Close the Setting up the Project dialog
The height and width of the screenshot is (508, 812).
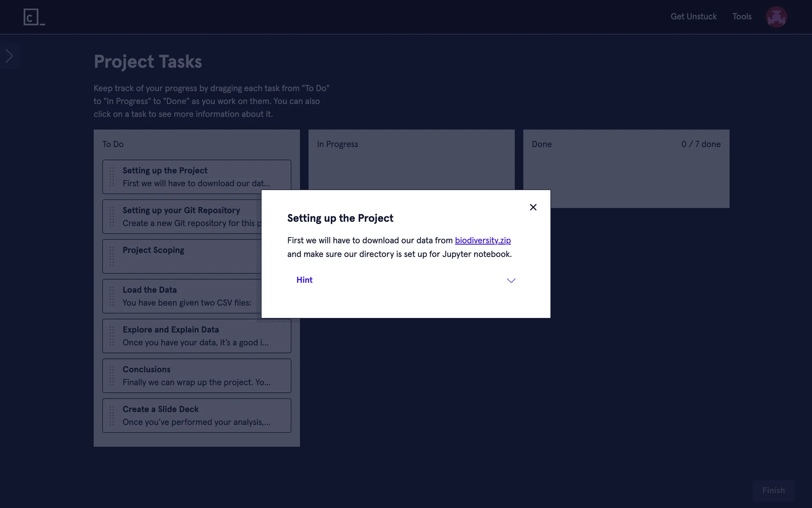click(533, 207)
